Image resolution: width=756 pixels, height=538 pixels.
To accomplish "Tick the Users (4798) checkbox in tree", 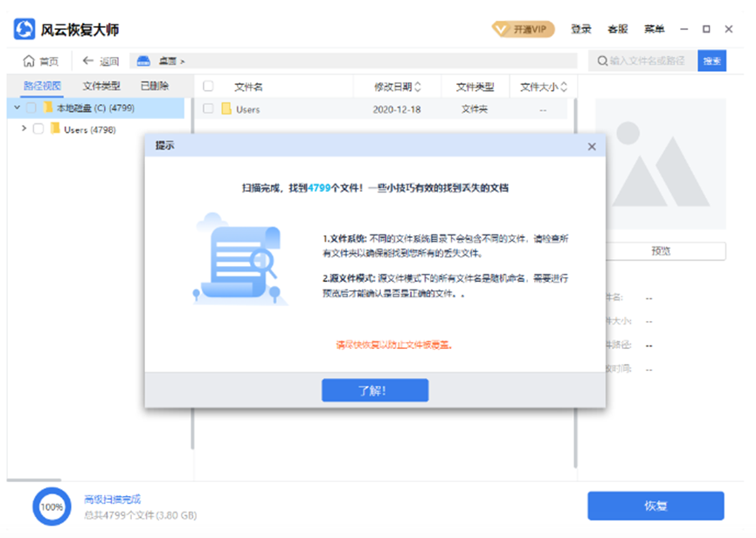I will (38, 129).
